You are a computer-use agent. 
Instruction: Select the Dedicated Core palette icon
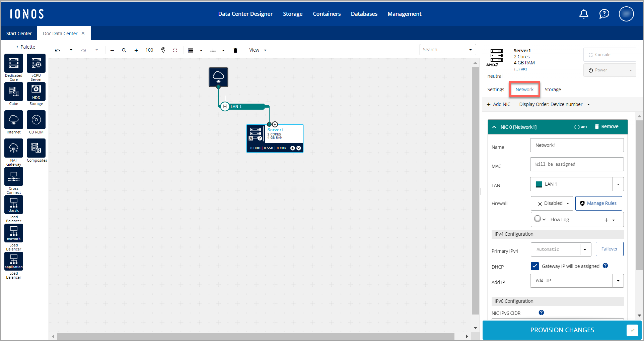tap(14, 63)
